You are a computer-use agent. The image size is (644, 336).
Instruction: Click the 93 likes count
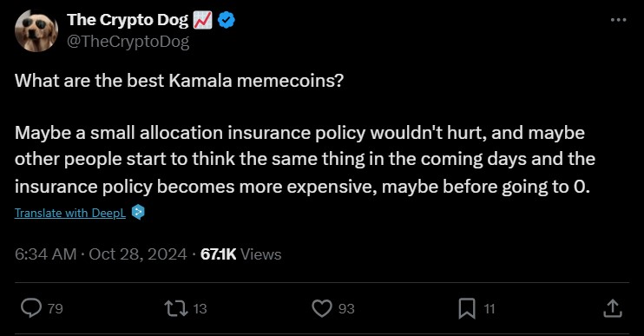(346, 308)
